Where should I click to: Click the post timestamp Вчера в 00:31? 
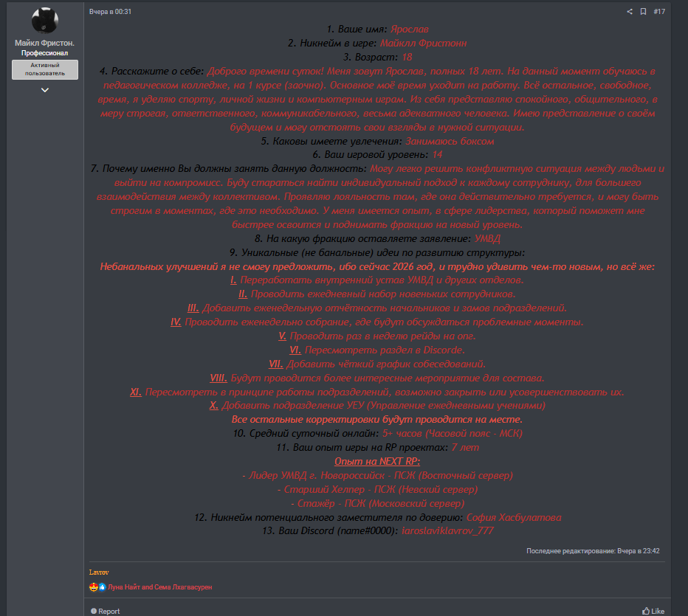(x=110, y=12)
